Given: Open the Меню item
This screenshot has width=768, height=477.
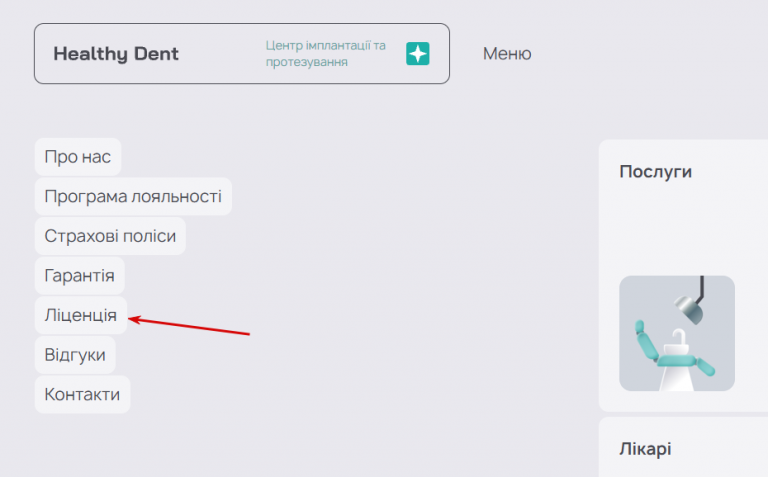Looking at the screenshot, I should click(507, 53).
